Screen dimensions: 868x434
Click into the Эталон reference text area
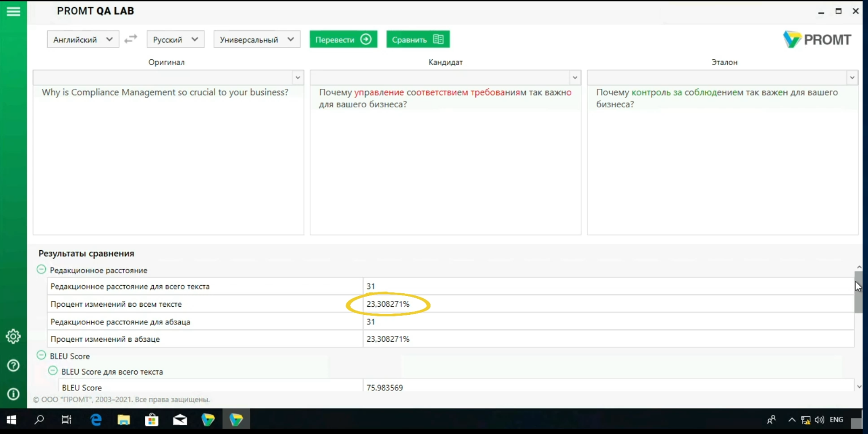tap(723, 160)
